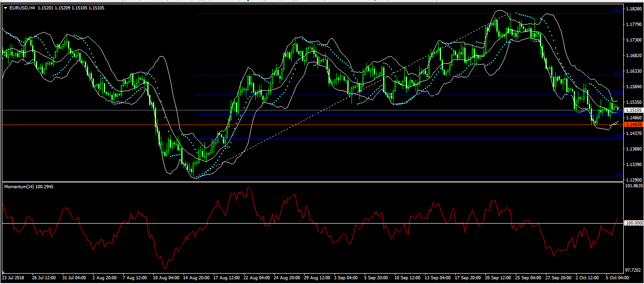The image size is (644, 284).
Task: Select the Fibonacci 23.6 level label
Action: (x=618, y=136)
